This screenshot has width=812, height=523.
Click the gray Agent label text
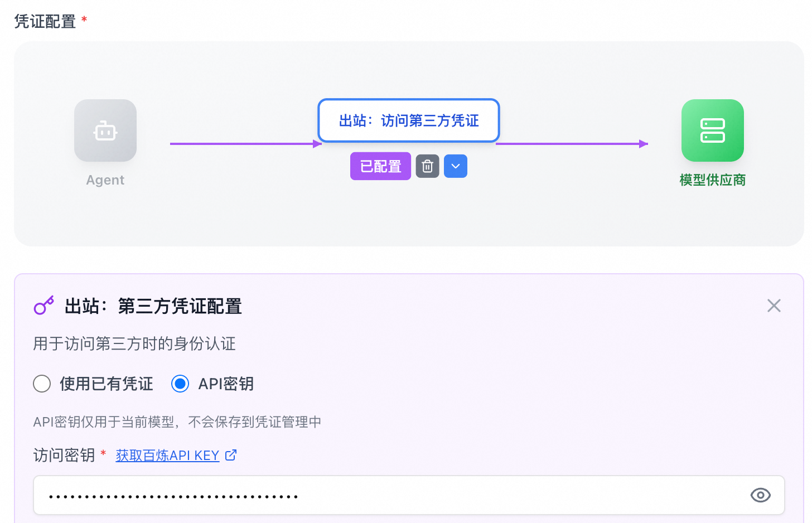pyautogui.click(x=105, y=180)
